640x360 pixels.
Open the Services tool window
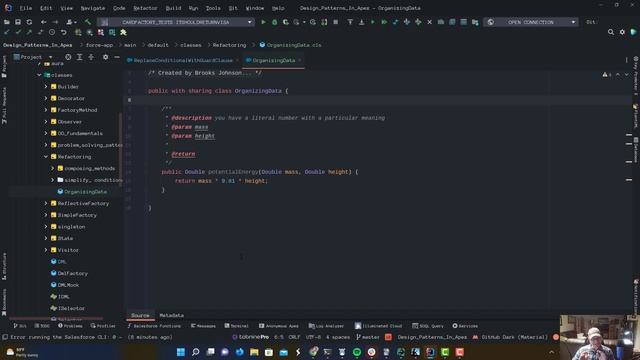pyautogui.click(x=465, y=326)
